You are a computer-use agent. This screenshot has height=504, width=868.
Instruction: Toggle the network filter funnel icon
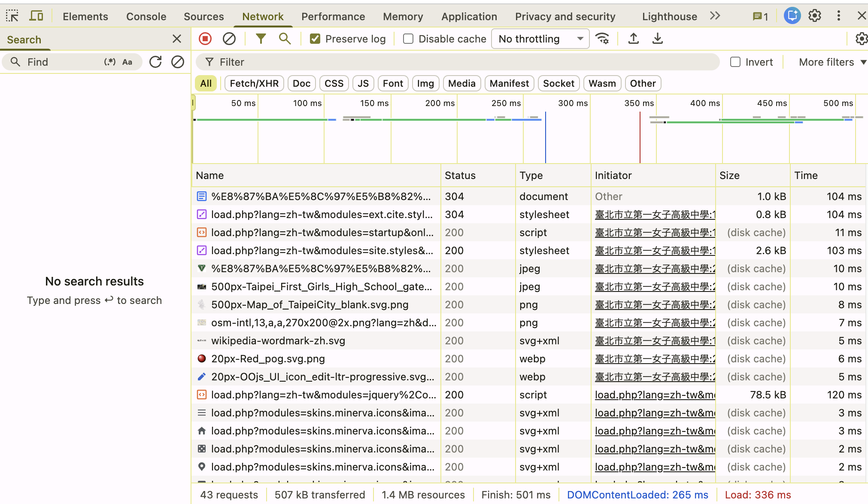coord(261,39)
